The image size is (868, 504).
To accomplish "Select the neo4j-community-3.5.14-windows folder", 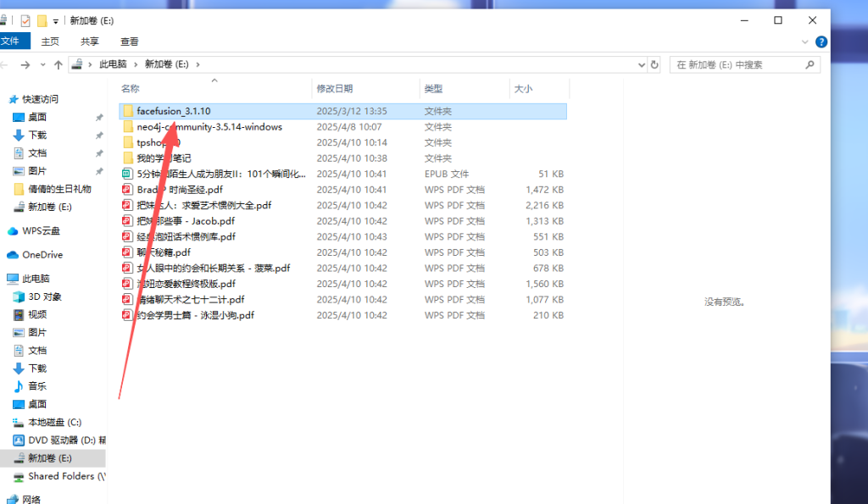I will point(209,127).
